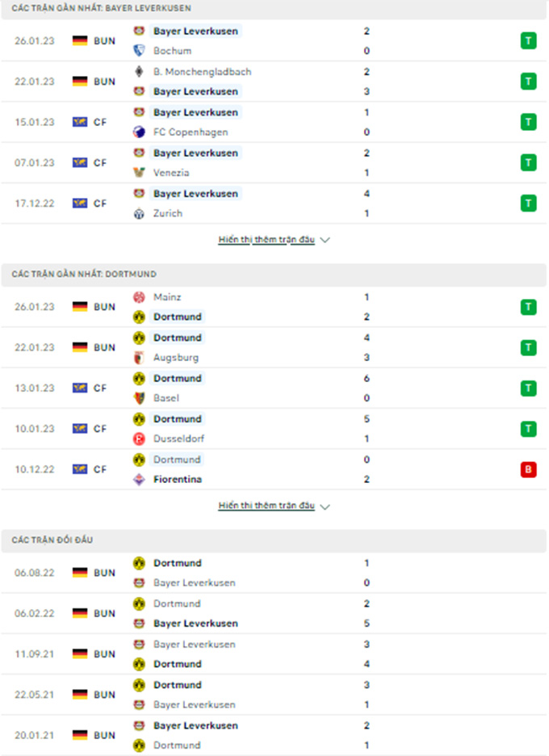Click the Fiorentina club crest
Screen dimensions: 549x756
coord(139,480)
